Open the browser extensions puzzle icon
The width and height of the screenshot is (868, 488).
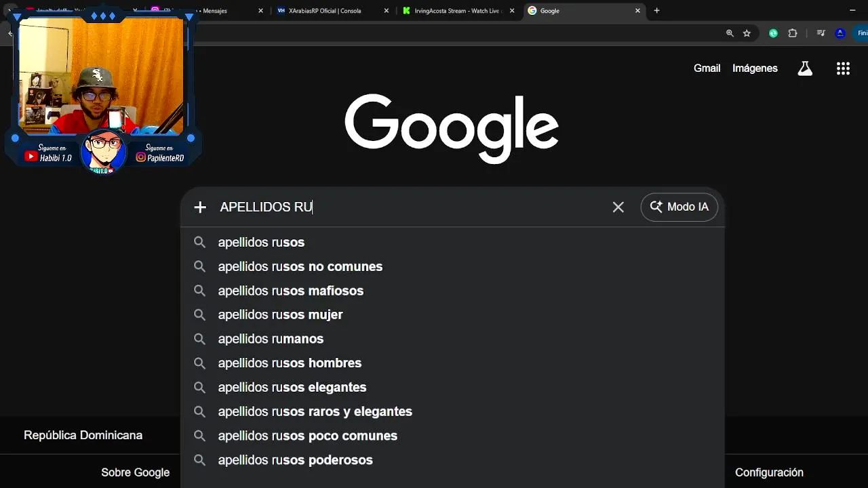point(792,33)
